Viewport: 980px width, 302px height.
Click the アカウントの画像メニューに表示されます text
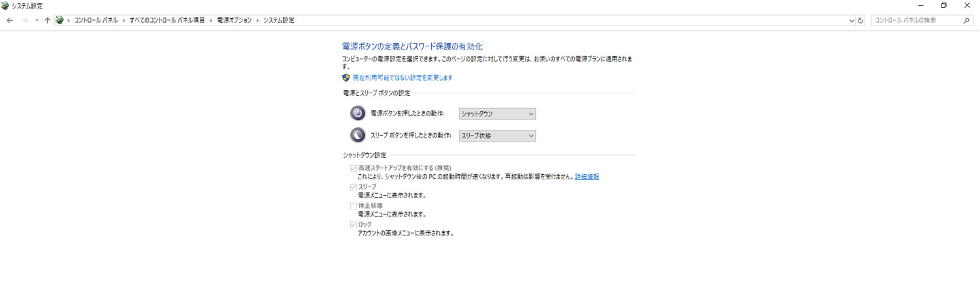(x=406, y=233)
